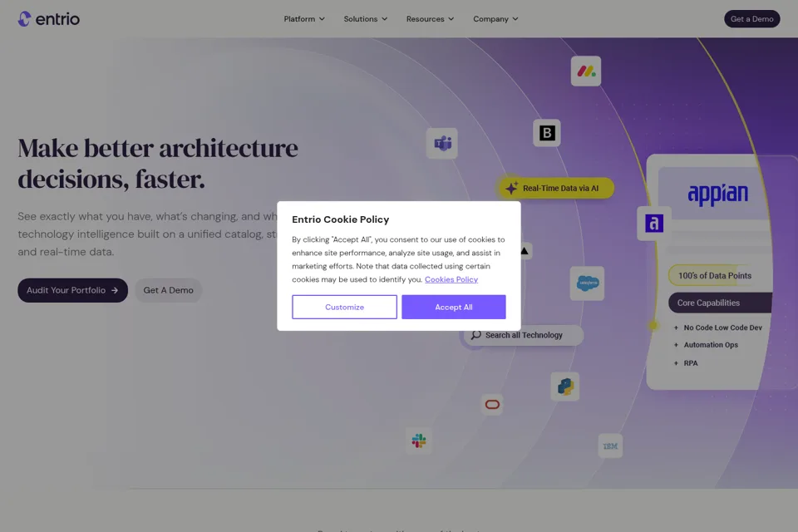Click the monday.com app icon

coord(586,71)
